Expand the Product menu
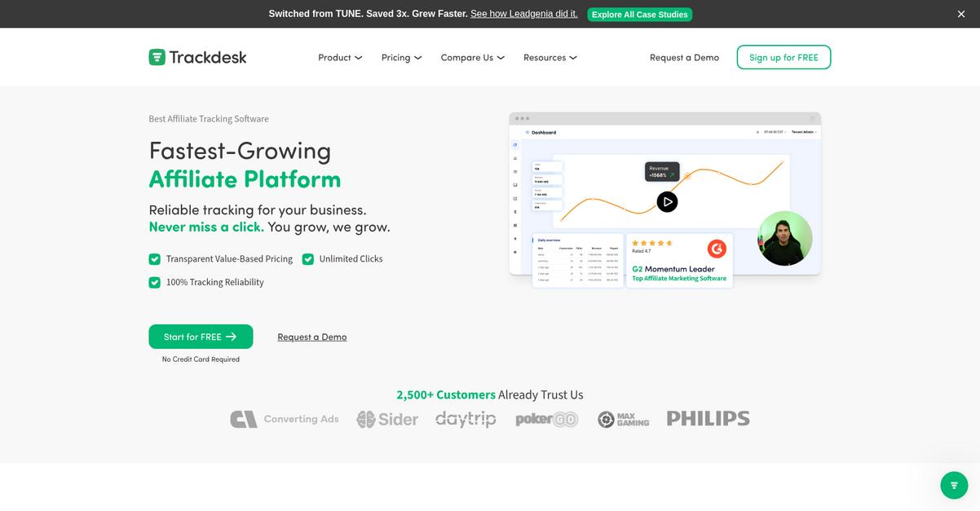Image resolution: width=980 pixels, height=511 pixels. point(340,57)
